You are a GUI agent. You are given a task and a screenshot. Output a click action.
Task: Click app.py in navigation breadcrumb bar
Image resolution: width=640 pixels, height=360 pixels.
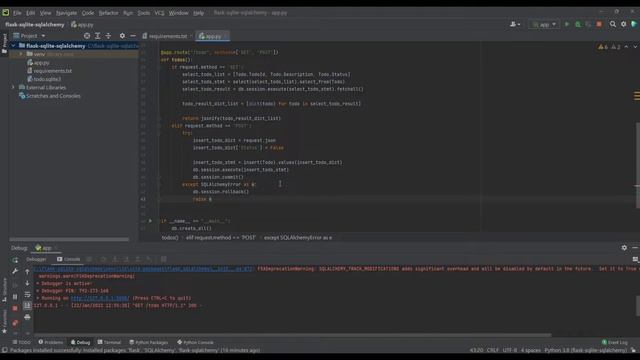pos(82,24)
